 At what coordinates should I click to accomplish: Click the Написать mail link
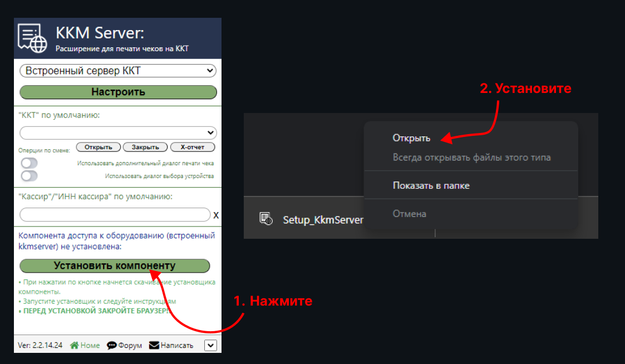[x=171, y=345]
